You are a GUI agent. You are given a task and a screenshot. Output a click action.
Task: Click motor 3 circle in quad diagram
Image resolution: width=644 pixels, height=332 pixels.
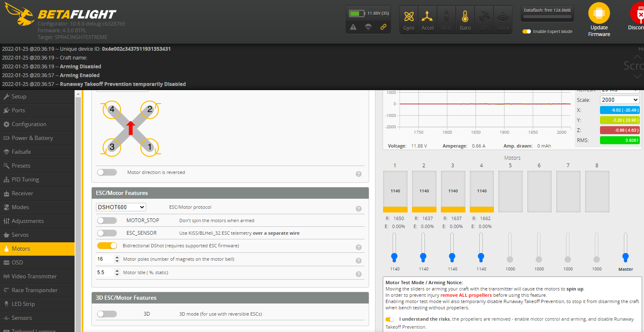[x=111, y=147]
